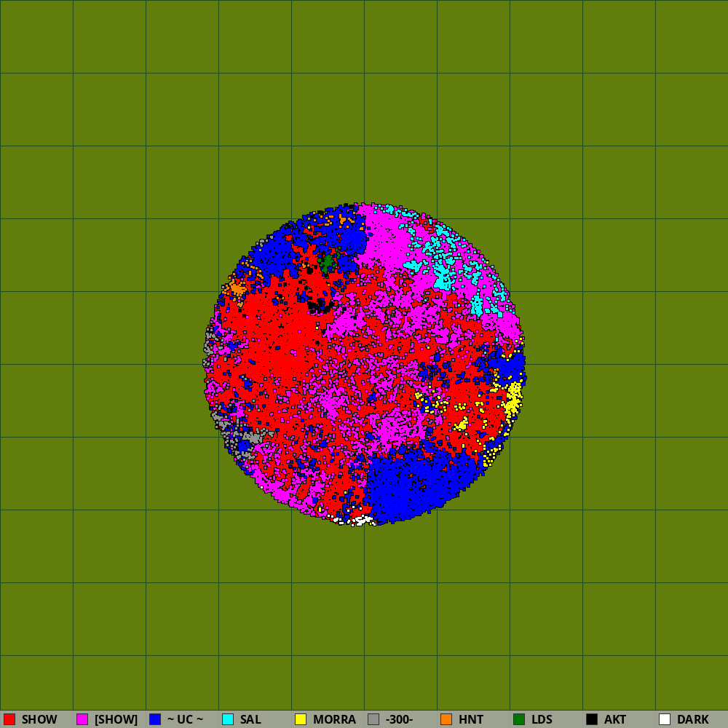Image resolution: width=728 pixels, height=728 pixels.
Task: Select the ~ UC ~ alliance label
Action: [x=185, y=720]
